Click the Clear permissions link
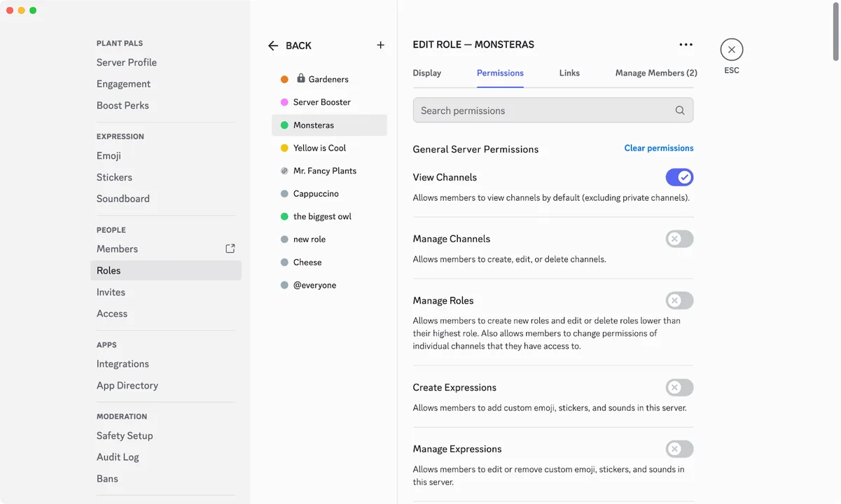The image size is (841, 504). [x=659, y=148]
